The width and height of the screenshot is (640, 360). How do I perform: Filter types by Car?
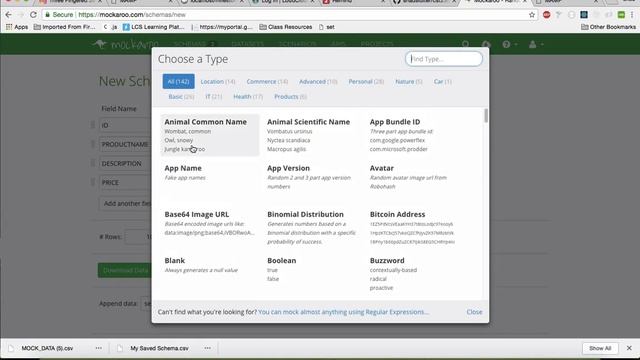(x=442, y=82)
